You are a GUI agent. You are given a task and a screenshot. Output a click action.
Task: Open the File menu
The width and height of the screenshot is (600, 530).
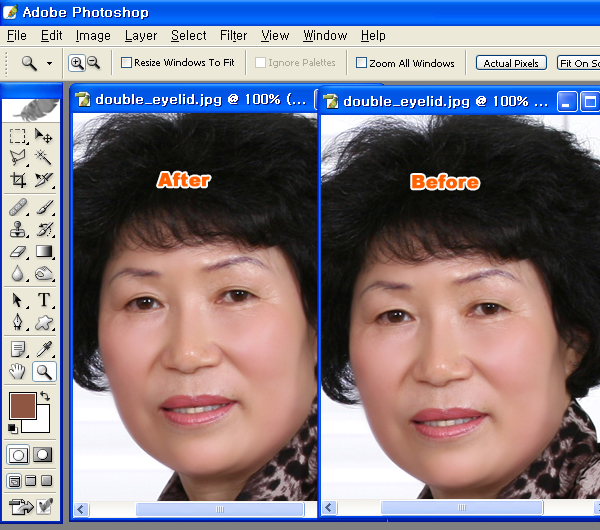click(x=17, y=36)
